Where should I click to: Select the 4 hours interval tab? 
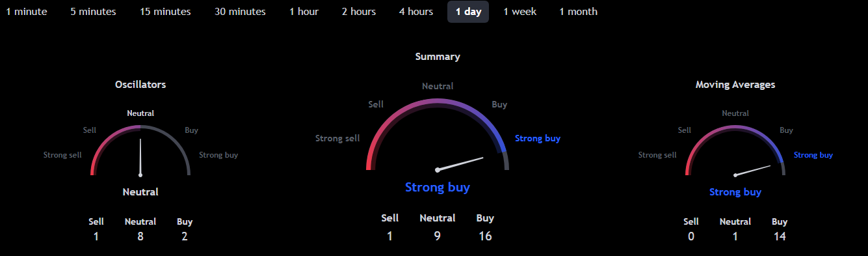[416, 12]
